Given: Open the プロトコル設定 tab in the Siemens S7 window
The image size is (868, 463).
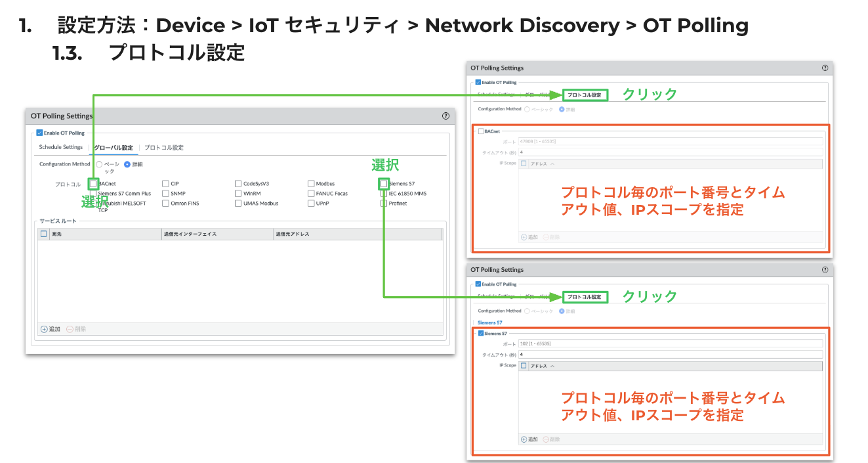Looking at the screenshot, I should click(584, 298).
